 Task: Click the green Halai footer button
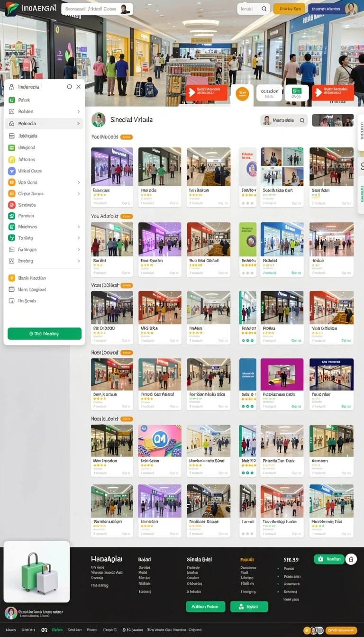coord(249,607)
